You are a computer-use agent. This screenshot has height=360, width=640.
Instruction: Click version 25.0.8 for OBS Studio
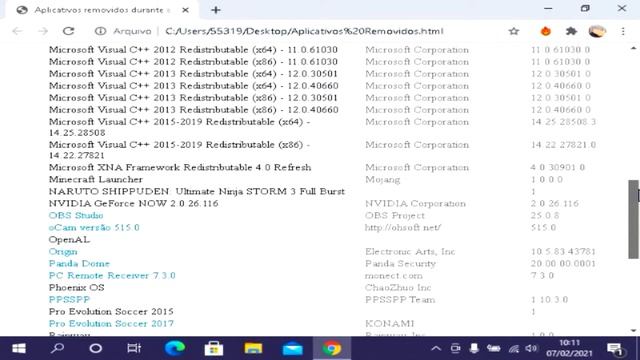tap(545, 216)
